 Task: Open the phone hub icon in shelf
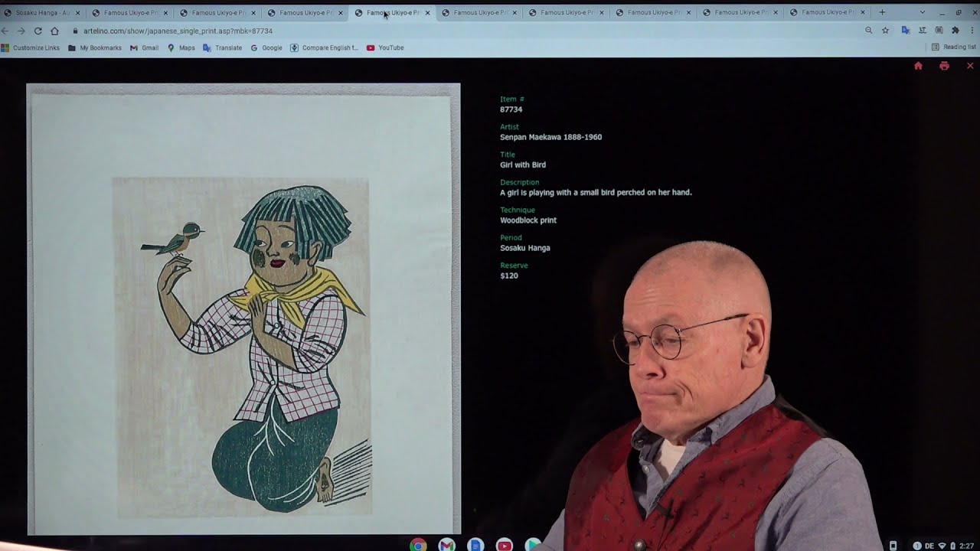point(893,546)
